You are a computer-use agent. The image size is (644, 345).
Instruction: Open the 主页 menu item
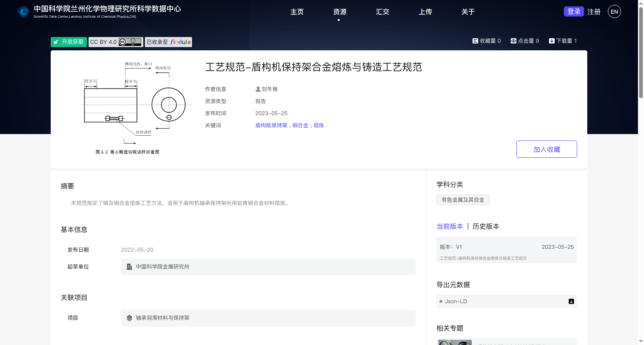click(x=297, y=12)
